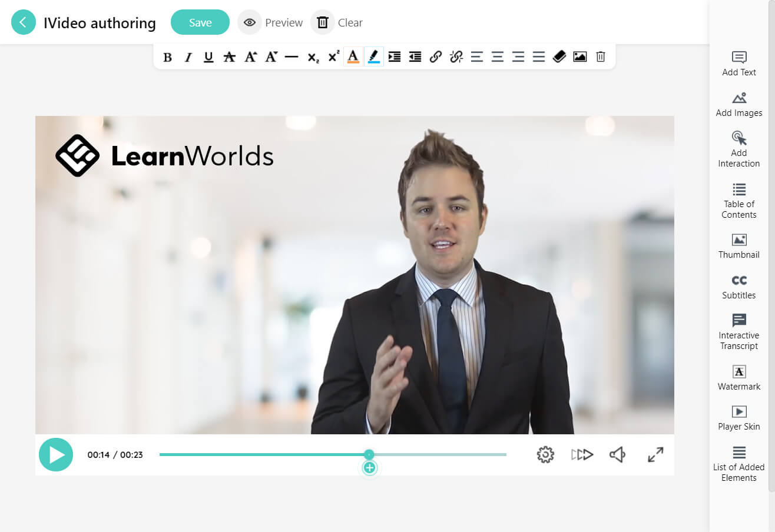This screenshot has height=532, width=775.
Task: Insert an image via the formatting toolbar
Action: tap(579, 56)
